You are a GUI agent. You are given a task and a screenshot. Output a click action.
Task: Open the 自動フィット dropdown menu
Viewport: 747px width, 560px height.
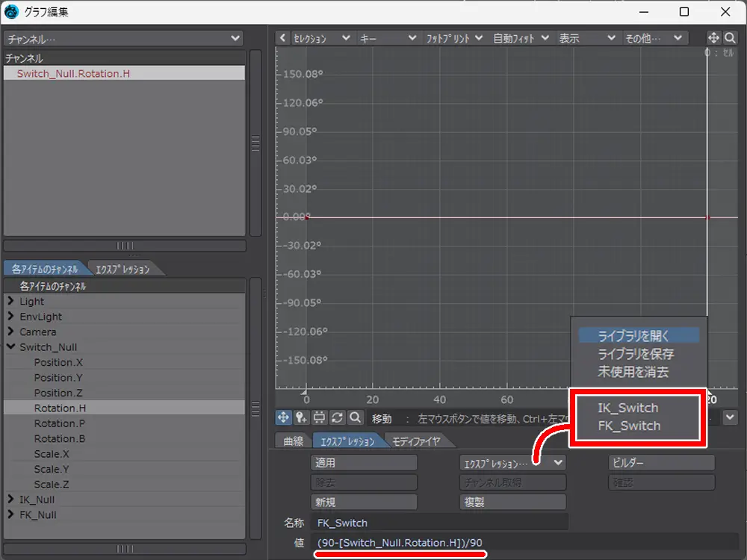click(x=521, y=38)
